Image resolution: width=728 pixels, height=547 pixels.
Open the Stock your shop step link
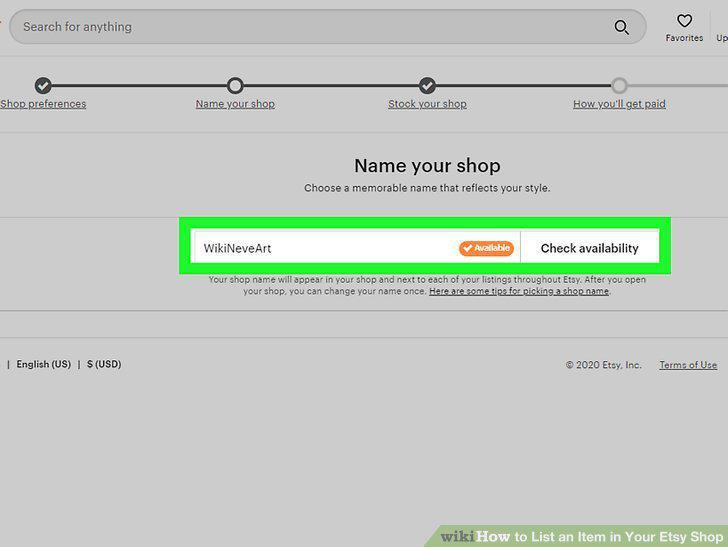pos(427,104)
